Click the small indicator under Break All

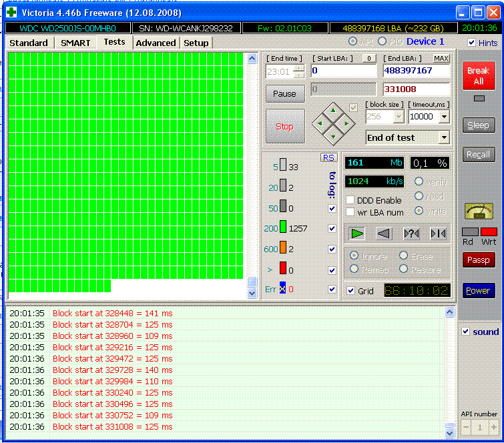click(x=479, y=99)
